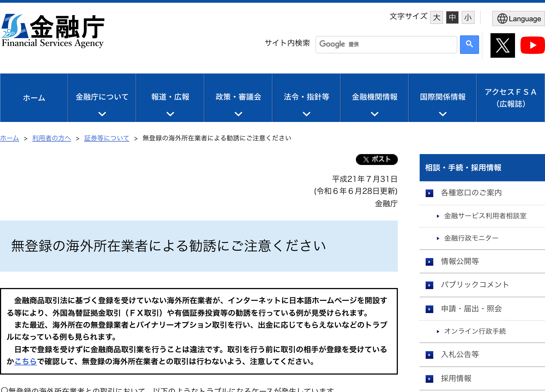Click small triangle beside オンライン行政手続
Viewport: 545px width, 392px height.
coord(438,332)
